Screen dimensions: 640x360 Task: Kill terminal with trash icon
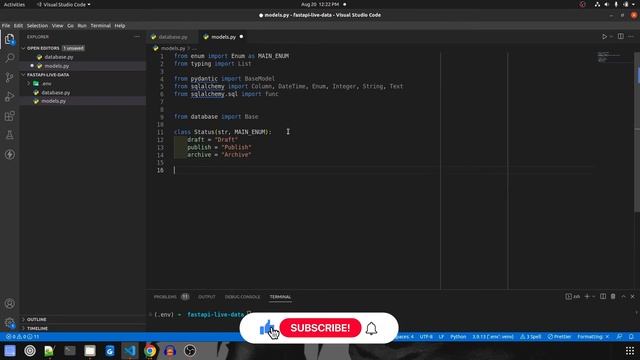(x=613, y=296)
